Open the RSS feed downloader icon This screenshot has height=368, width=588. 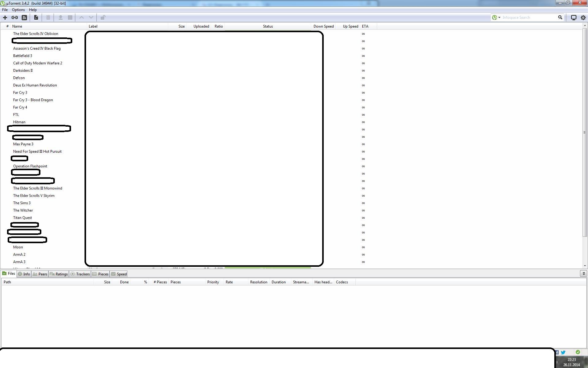[24, 17]
